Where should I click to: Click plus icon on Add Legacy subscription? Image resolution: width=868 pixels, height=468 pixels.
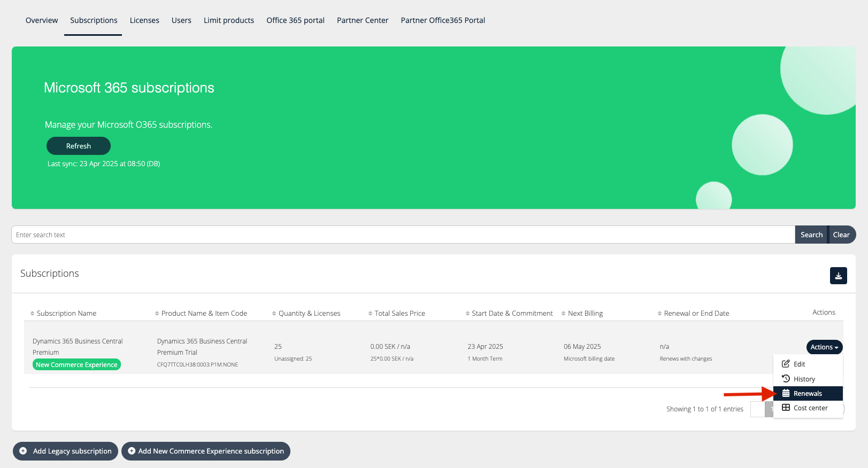(23, 451)
